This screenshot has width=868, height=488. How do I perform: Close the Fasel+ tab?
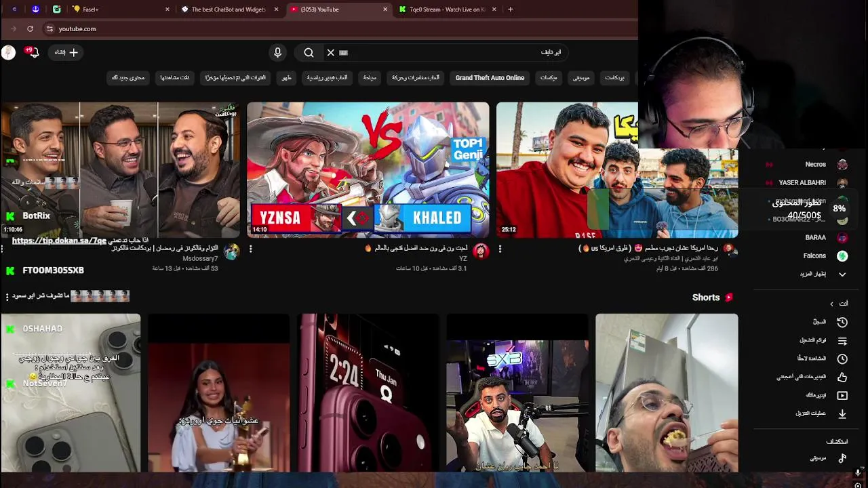[167, 9]
